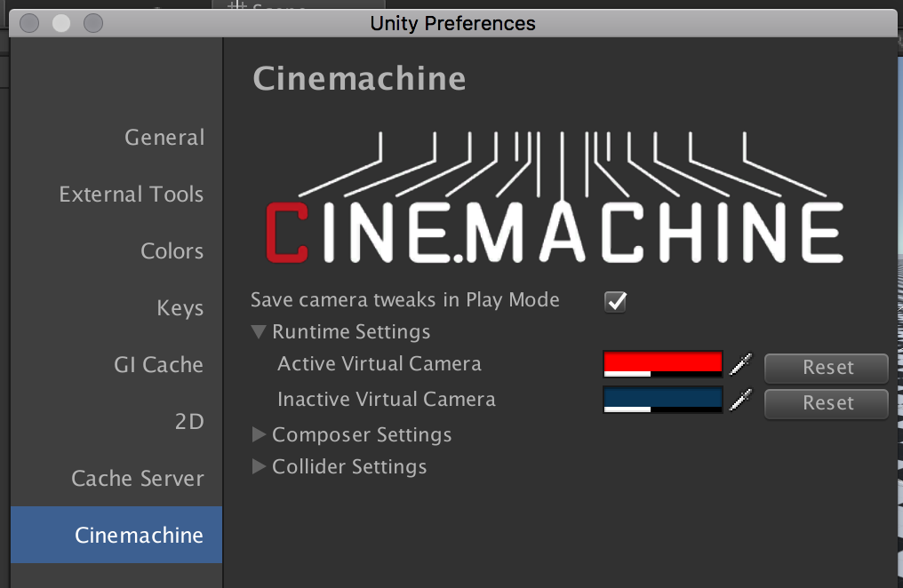Go to GI Cache preferences
This screenshot has height=588, width=903.
[x=158, y=365]
